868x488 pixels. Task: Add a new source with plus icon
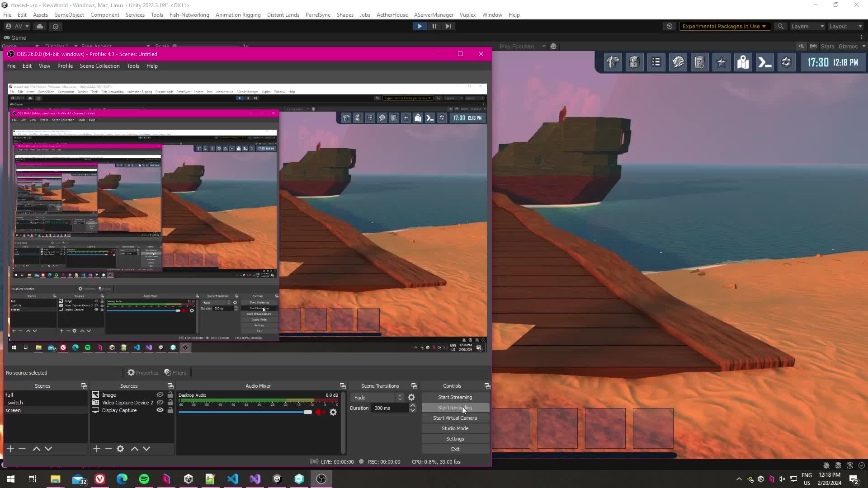click(96, 449)
